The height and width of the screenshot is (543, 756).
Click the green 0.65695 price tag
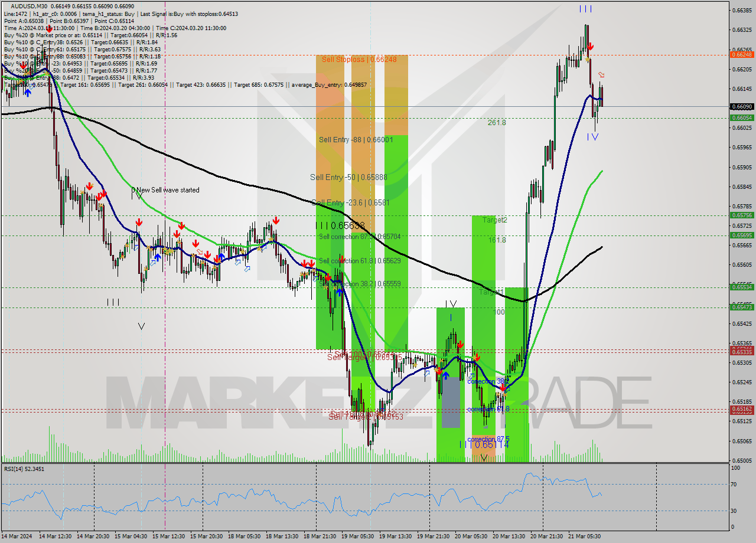pyautogui.click(x=741, y=235)
